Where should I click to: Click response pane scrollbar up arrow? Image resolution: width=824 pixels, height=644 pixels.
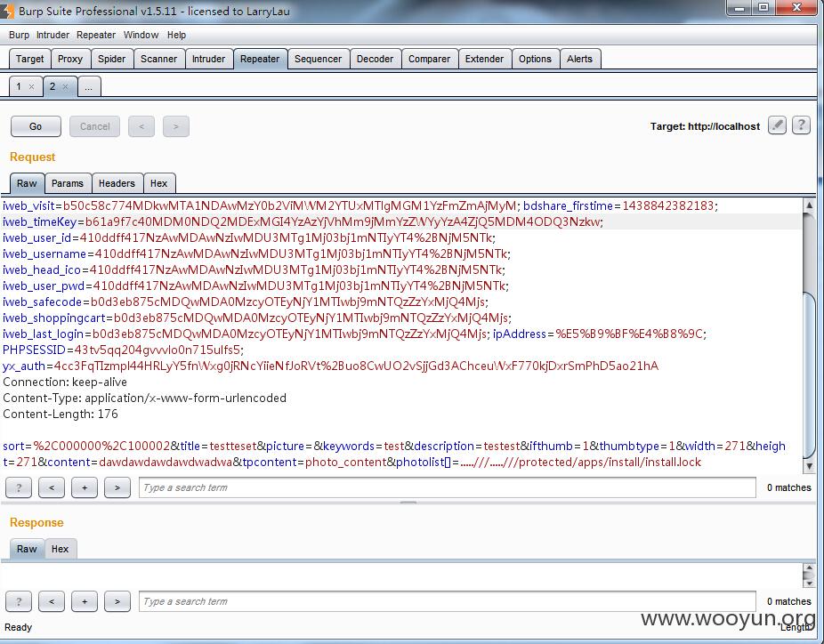pos(809,569)
